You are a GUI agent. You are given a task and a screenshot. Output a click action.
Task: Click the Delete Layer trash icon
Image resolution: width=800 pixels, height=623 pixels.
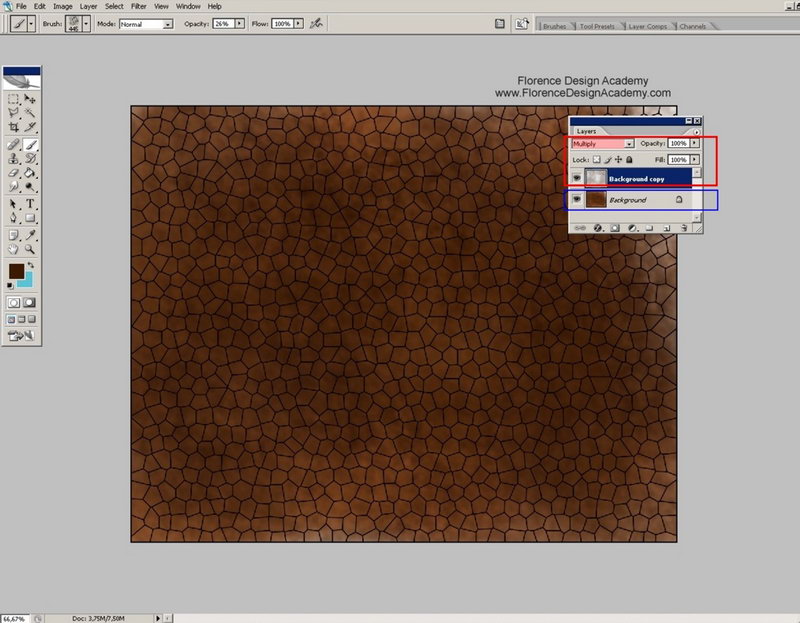pos(683,228)
